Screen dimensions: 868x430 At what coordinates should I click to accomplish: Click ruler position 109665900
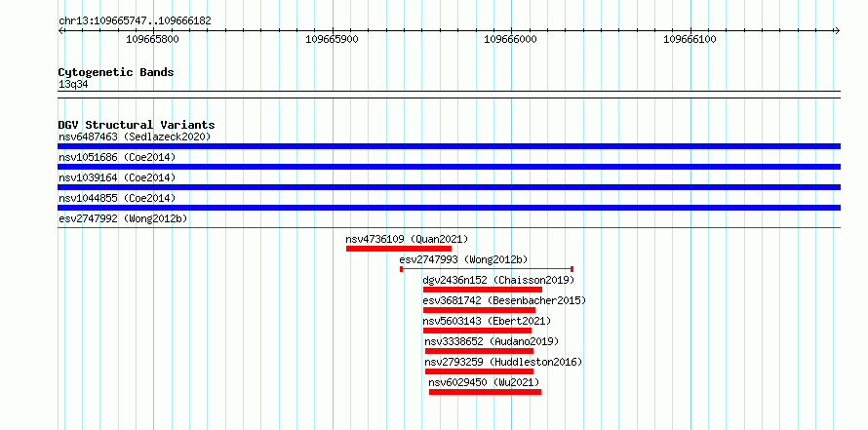point(333,39)
